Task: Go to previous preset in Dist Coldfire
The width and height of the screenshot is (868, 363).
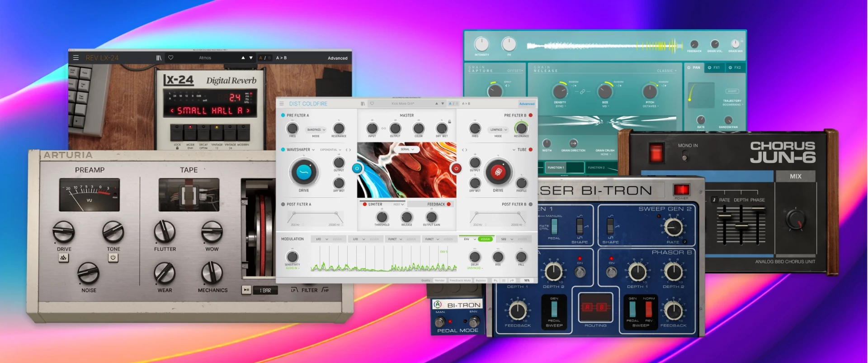Action: click(436, 104)
